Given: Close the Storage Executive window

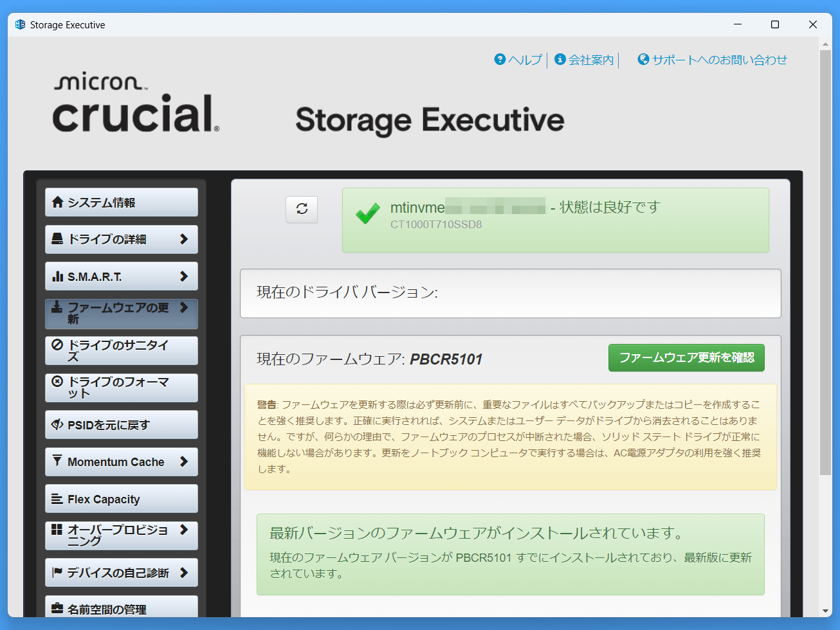Looking at the screenshot, I should (x=813, y=24).
